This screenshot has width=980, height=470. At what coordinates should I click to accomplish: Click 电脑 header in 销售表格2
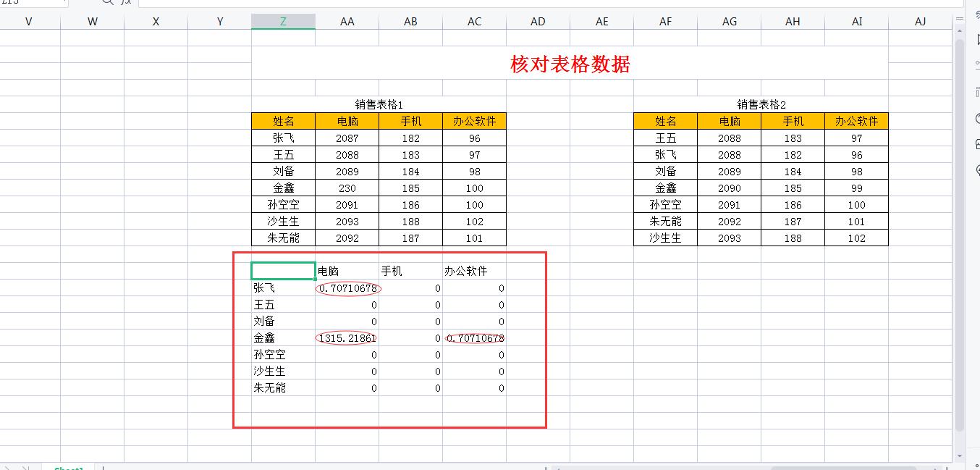click(730, 121)
